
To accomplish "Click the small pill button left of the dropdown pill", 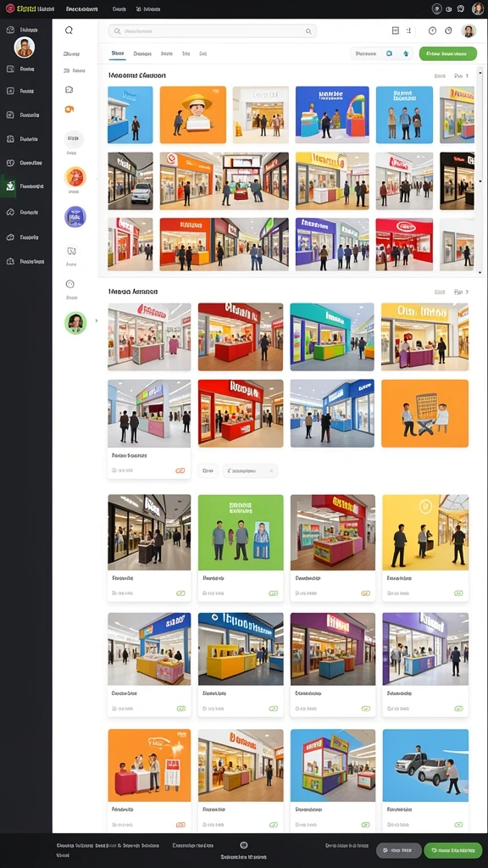I will tap(208, 471).
